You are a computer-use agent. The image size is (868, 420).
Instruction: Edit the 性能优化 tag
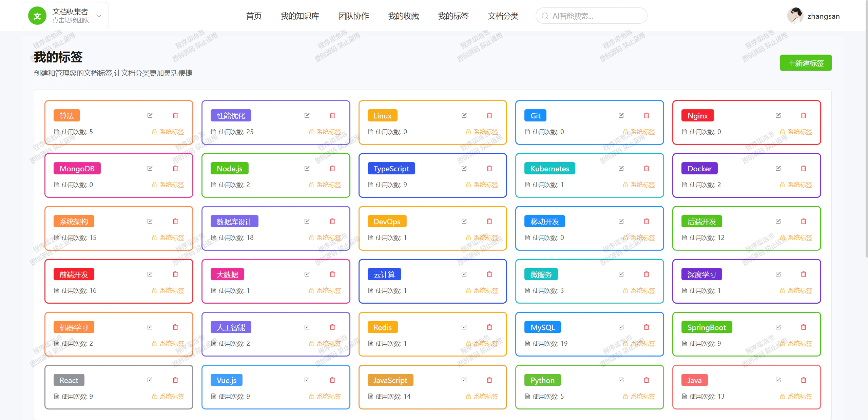coord(307,115)
